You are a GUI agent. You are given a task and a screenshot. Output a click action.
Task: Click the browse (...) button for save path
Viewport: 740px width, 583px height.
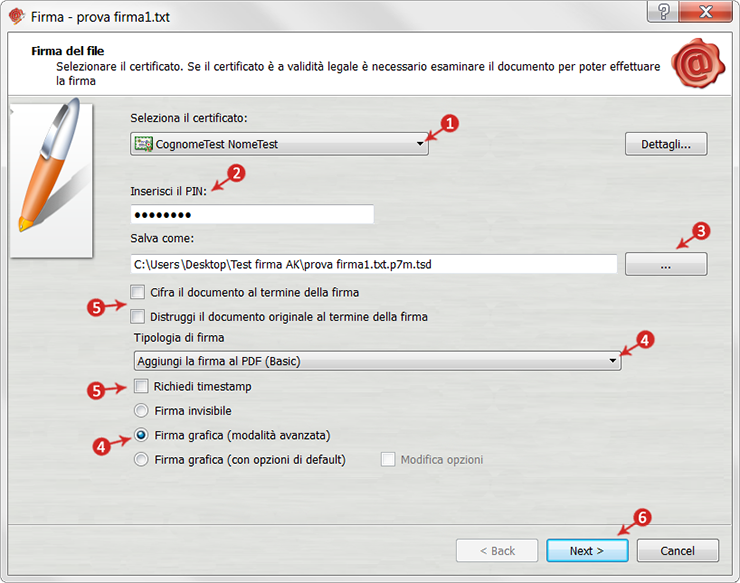(x=666, y=264)
